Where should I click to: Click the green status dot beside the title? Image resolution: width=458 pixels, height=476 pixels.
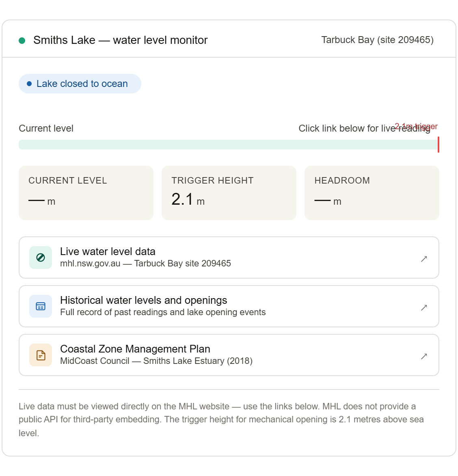coord(22,40)
